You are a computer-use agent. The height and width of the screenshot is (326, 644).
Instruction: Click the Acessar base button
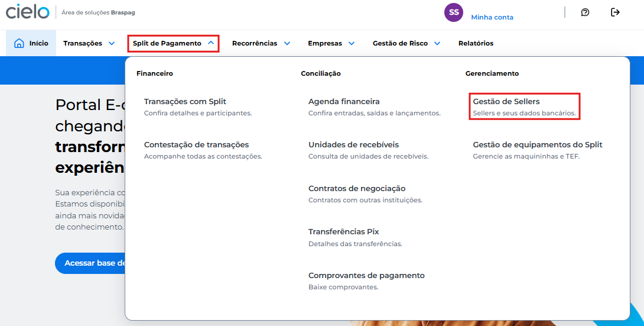pyautogui.click(x=90, y=263)
